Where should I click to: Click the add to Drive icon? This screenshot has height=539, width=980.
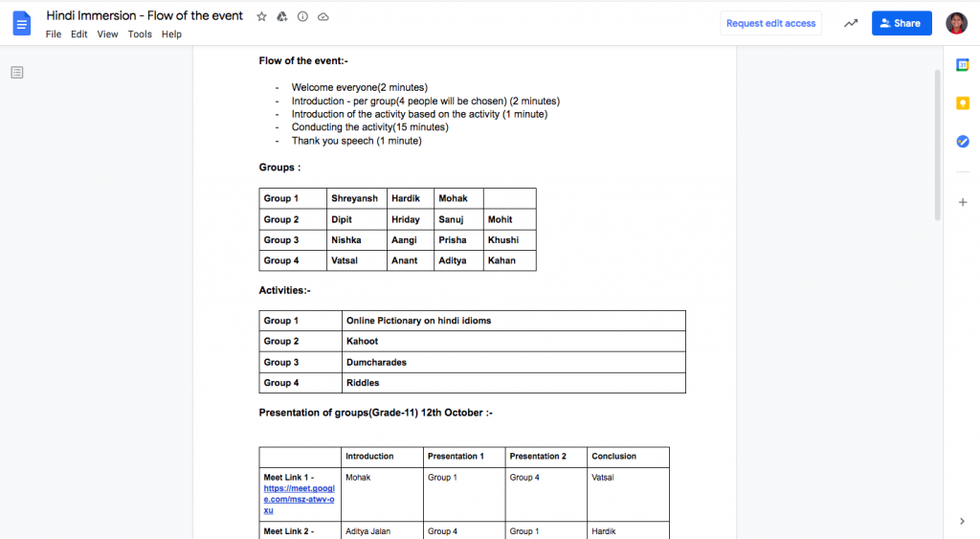coord(282,17)
